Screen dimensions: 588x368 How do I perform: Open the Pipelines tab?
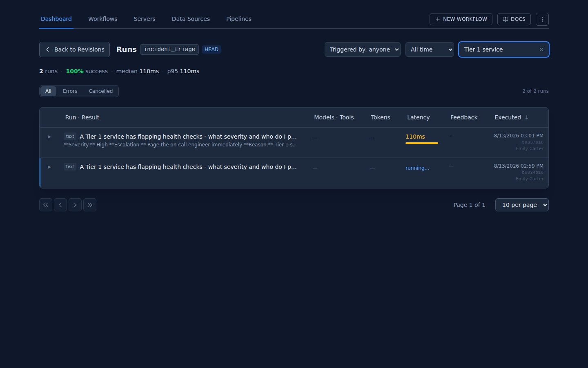tap(239, 19)
